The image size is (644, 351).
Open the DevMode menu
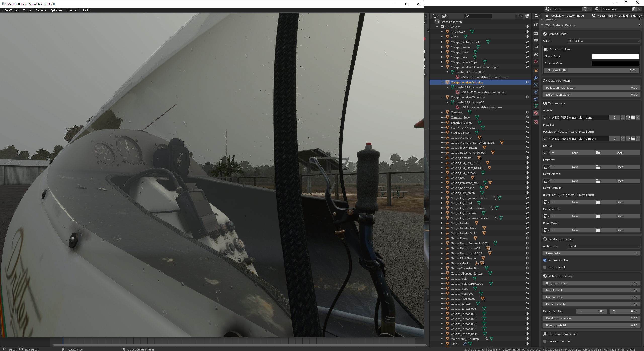coord(11,10)
